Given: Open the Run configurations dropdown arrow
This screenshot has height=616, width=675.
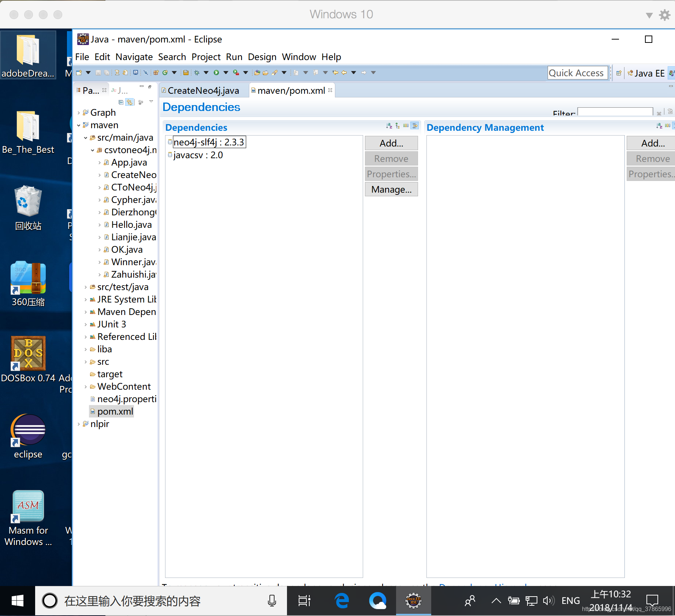Looking at the screenshot, I should click(226, 73).
